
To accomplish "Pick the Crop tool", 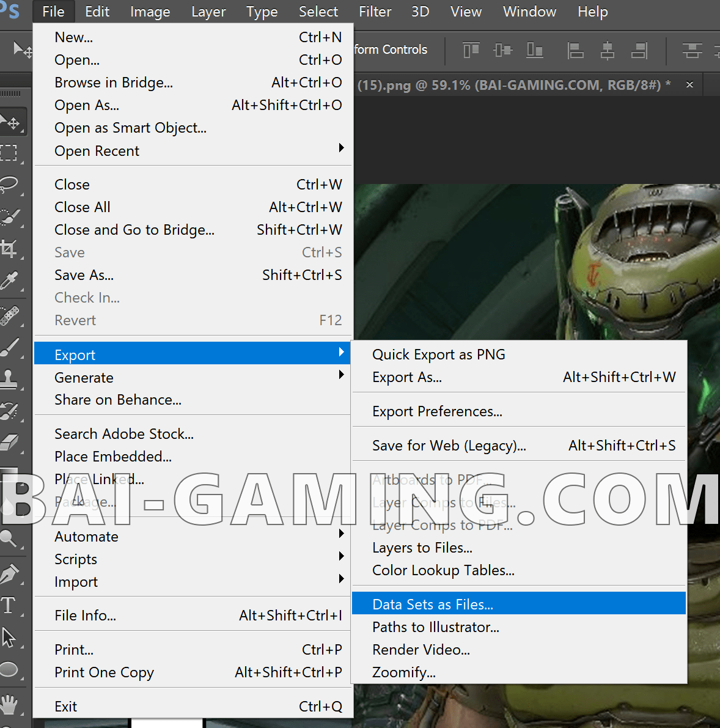I will click(9, 248).
